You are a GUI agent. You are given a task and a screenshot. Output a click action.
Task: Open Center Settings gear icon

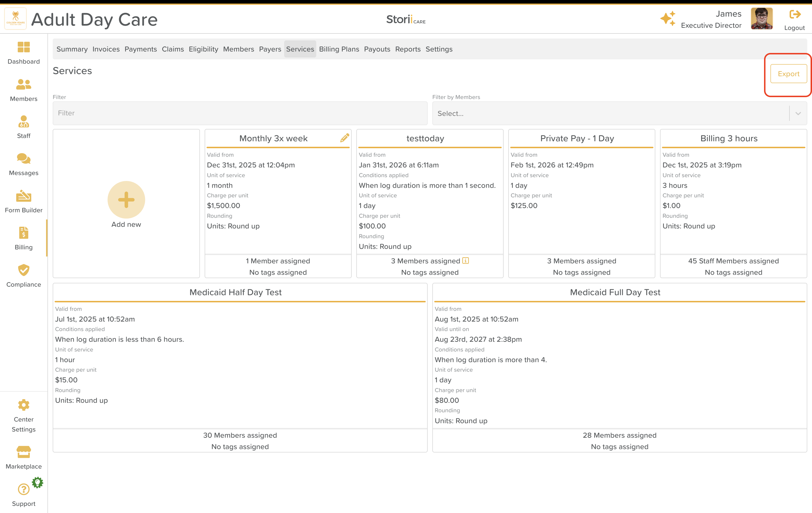(24, 405)
